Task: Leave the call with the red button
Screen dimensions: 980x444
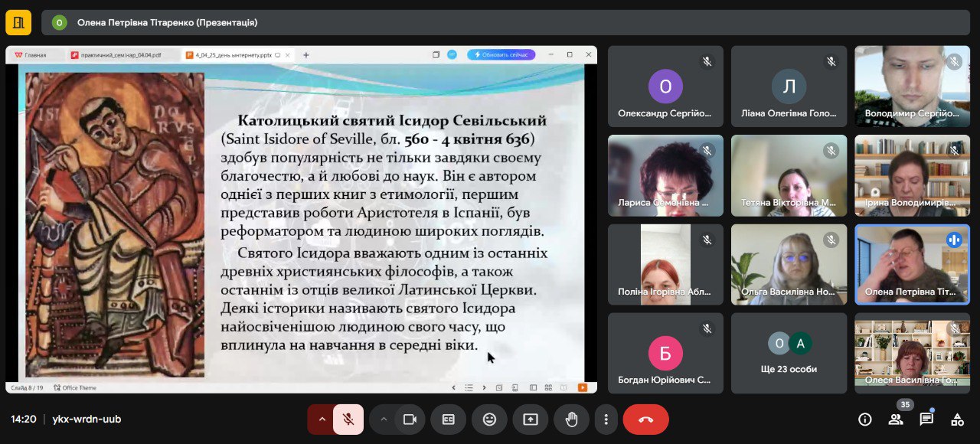Action: point(645,420)
